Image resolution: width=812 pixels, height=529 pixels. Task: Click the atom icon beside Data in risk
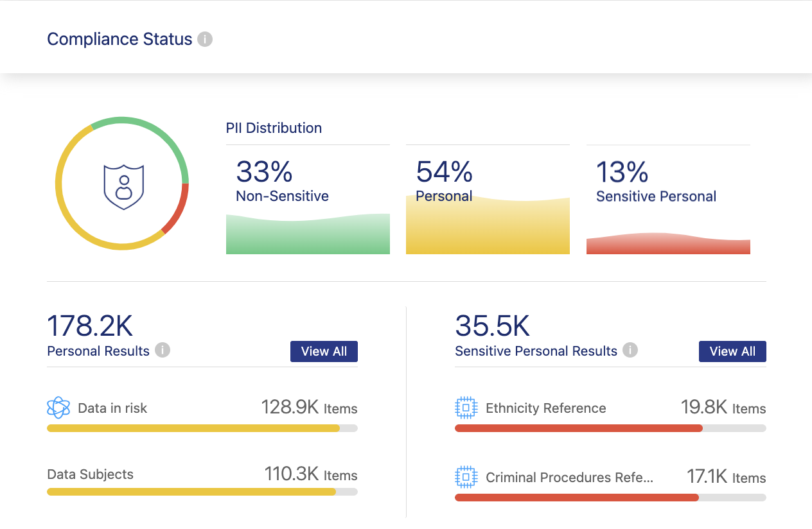pos(58,408)
